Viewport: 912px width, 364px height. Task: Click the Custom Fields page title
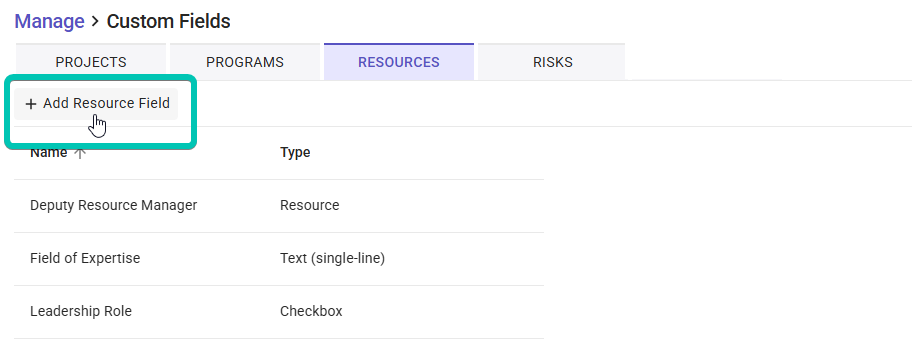[x=169, y=22]
